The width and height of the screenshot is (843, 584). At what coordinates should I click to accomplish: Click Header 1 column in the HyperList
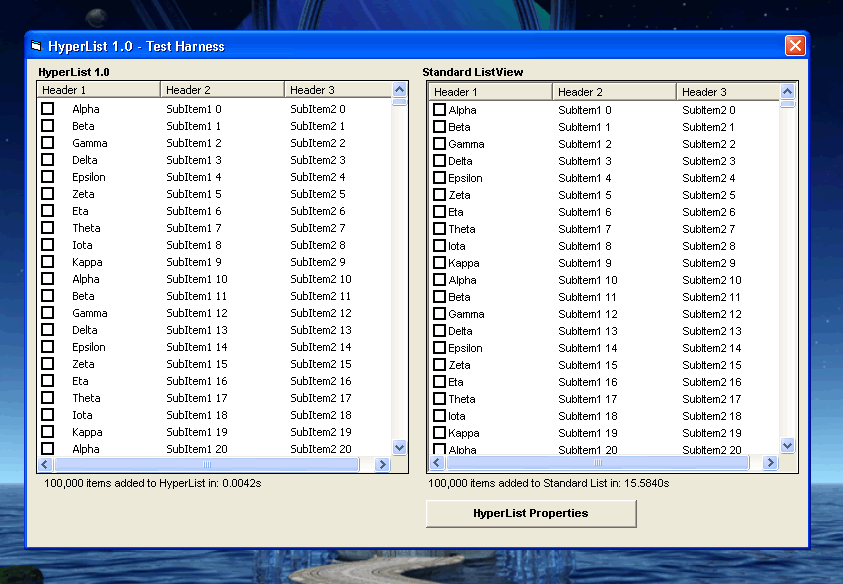coord(98,90)
